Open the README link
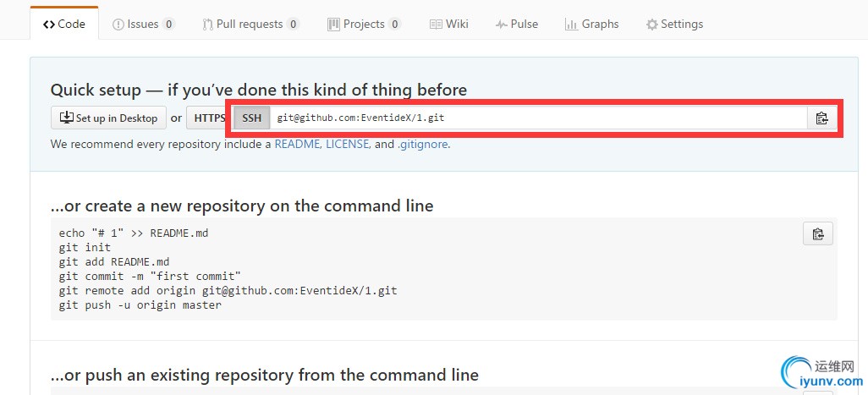868x395 pixels. click(x=296, y=145)
